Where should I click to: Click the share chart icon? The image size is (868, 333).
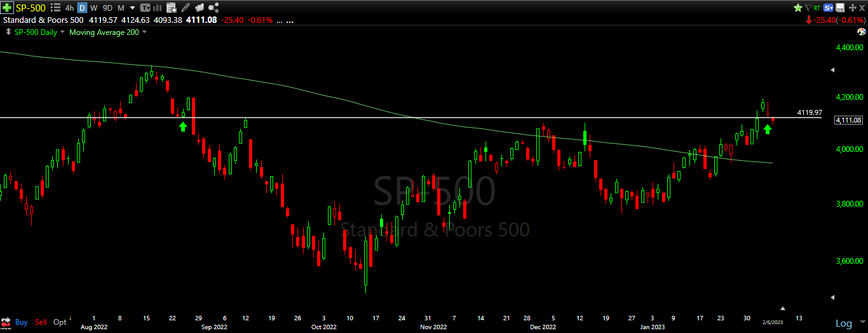click(214, 8)
